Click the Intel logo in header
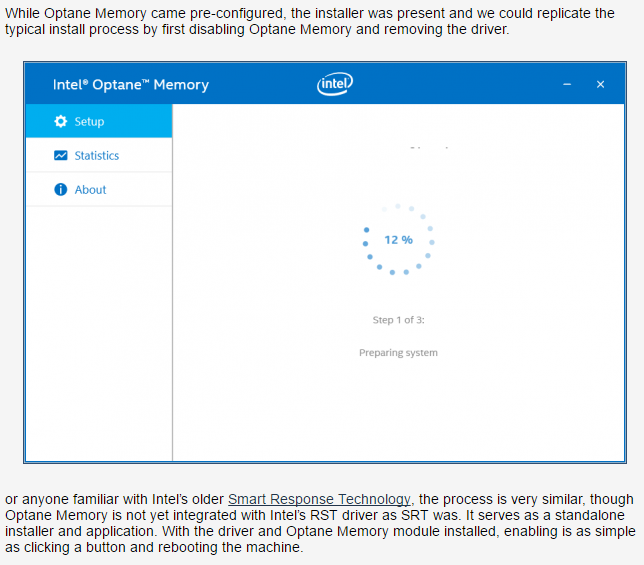 335,84
